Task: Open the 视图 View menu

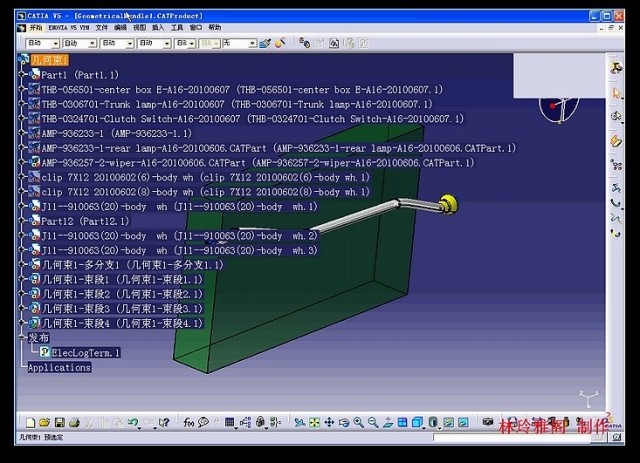Action: [x=139, y=28]
